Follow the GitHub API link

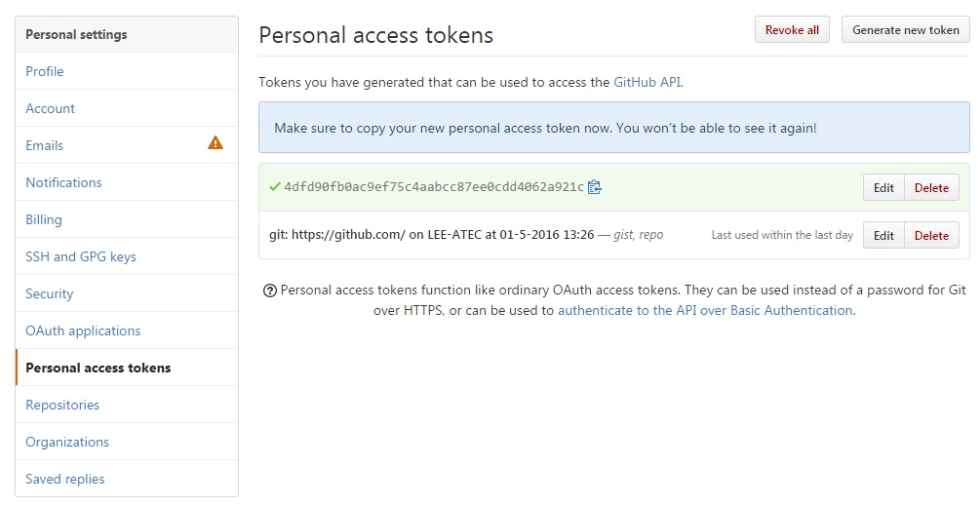point(647,83)
